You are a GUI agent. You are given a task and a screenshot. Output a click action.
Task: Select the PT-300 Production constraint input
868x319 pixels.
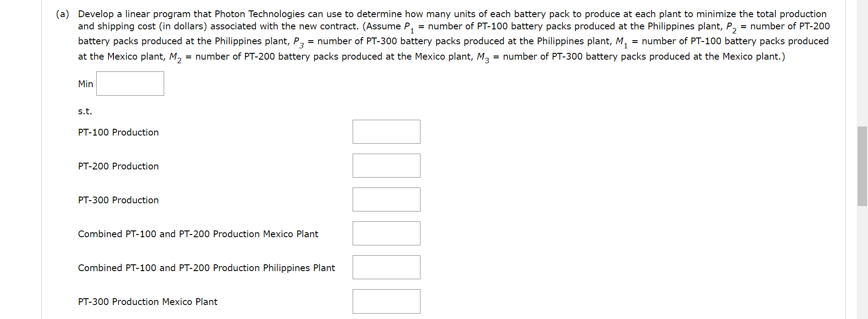click(386, 199)
